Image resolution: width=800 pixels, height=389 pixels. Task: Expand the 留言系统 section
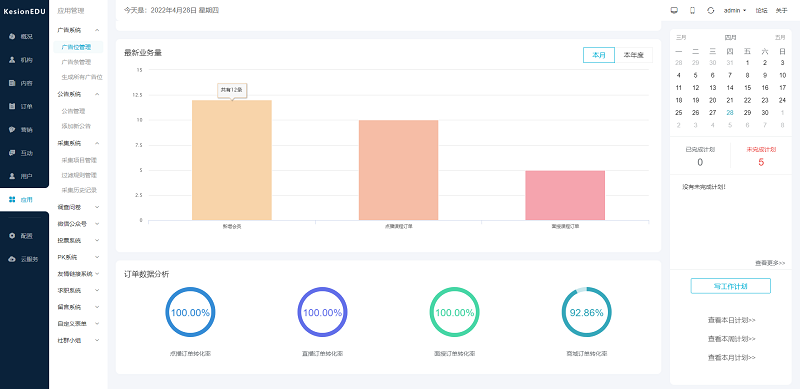click(78, 307)
